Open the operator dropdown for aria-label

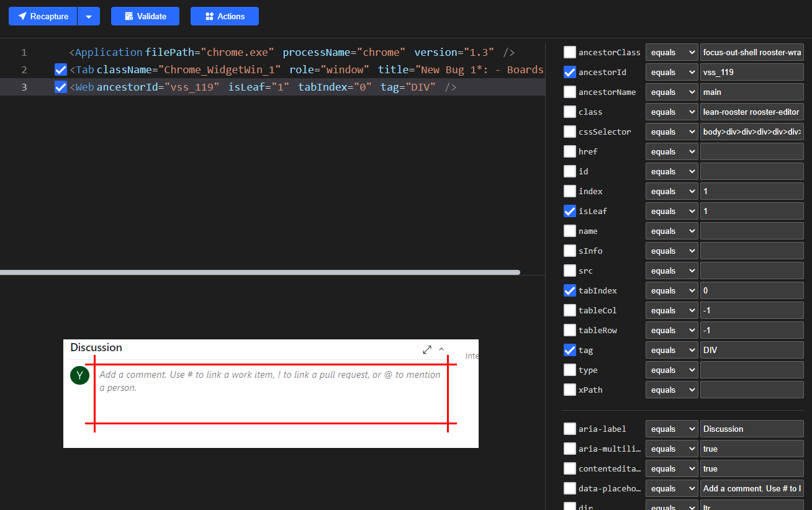pos(672,429)
